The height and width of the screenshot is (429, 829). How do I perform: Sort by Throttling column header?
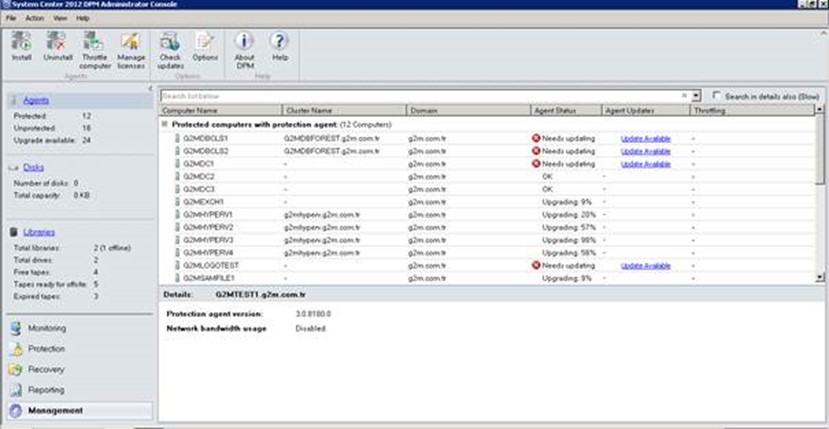[x=753, y=111]
